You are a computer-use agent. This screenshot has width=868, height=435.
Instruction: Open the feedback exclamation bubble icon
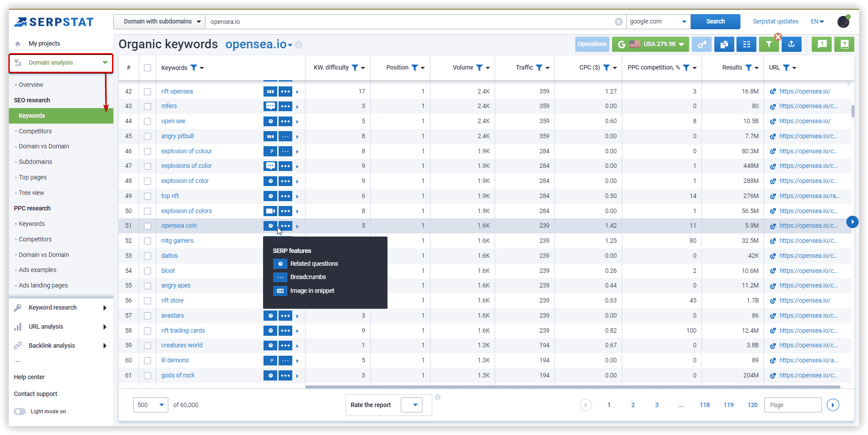coord(822,44)
